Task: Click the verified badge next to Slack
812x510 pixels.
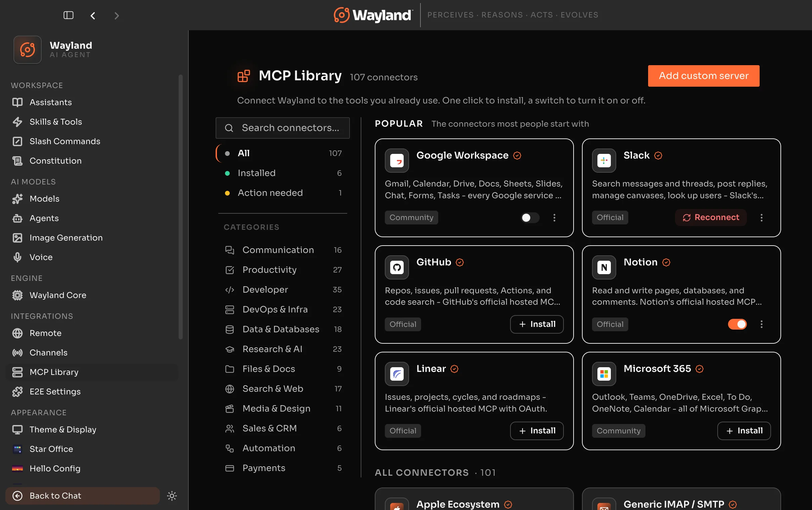Action: [x=658, y=156]
